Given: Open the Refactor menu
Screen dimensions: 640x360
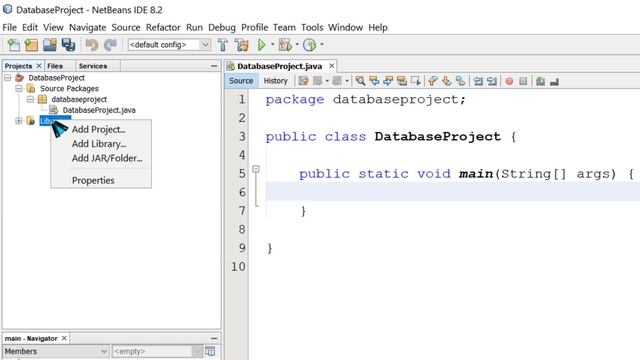Looking at the screenshot, I should click(x=163, y=27).
